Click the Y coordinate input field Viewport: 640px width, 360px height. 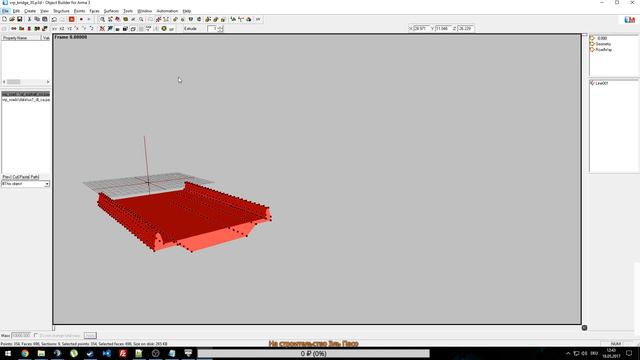[443, 29]
